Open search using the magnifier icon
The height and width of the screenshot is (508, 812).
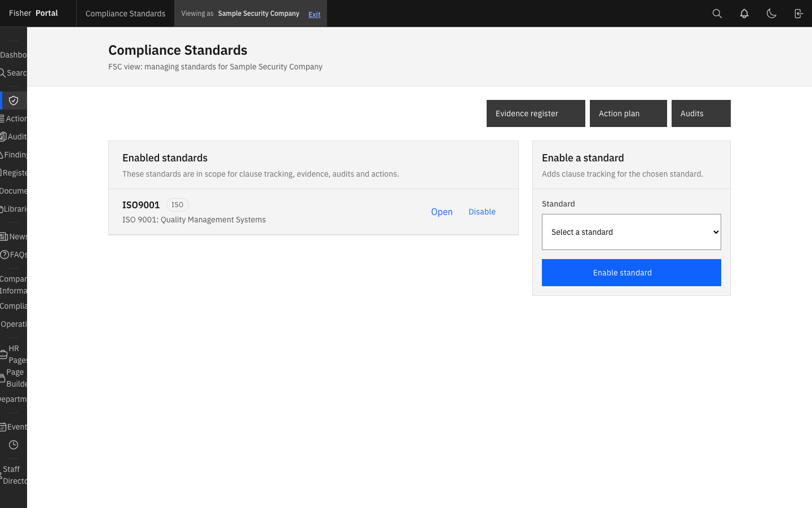point(717,13)
